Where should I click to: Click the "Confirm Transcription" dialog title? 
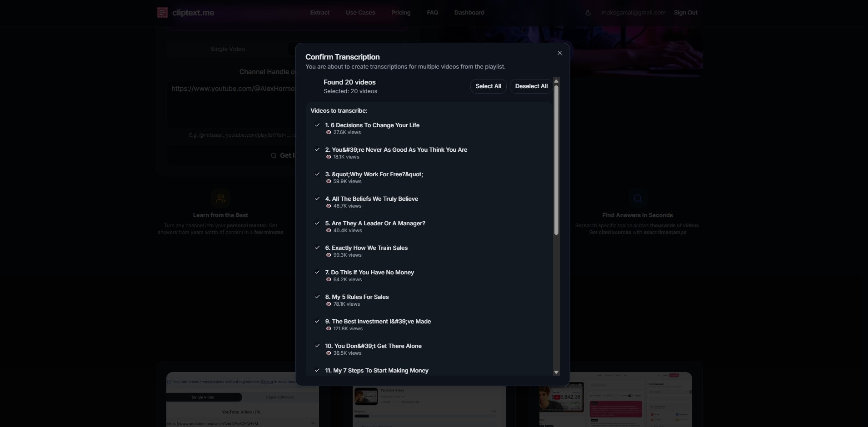pyautogui.click(x=343, y=57)
